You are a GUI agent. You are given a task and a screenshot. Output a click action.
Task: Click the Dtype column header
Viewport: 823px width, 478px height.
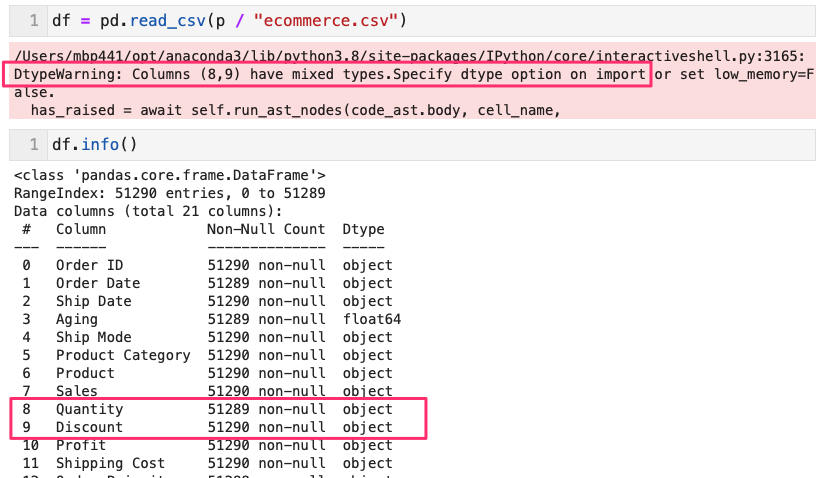363,229
